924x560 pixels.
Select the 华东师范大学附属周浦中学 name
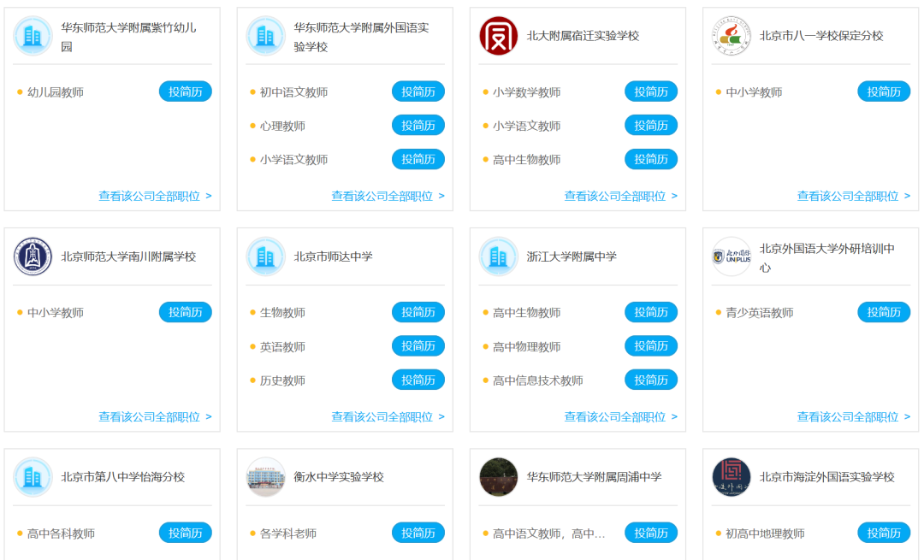(x=594, y=477)
